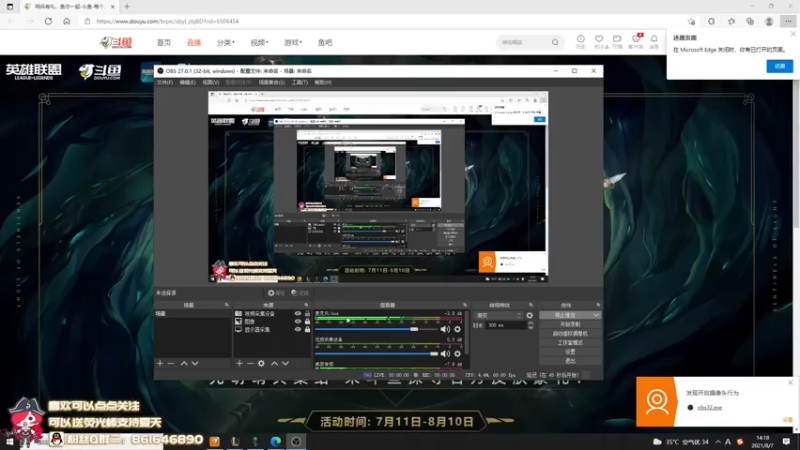This screenshot has width=800, height=450.
Task: Expand the arrow beside 停止推流
Action: point(596,315)
